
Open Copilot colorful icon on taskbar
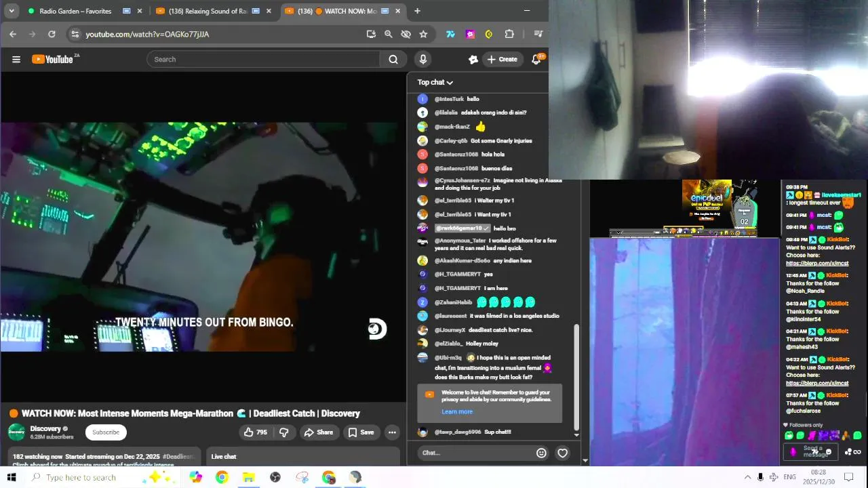[196, 477]
